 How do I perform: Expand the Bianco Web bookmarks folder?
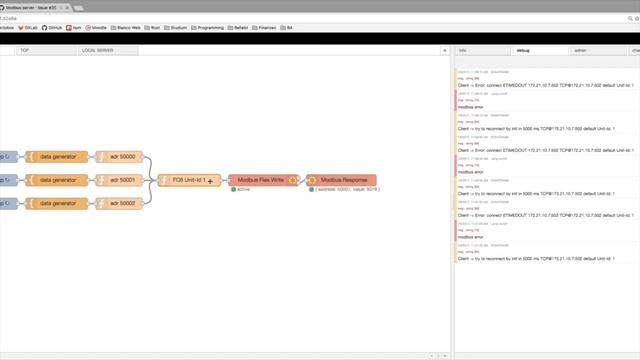point(126,28)
